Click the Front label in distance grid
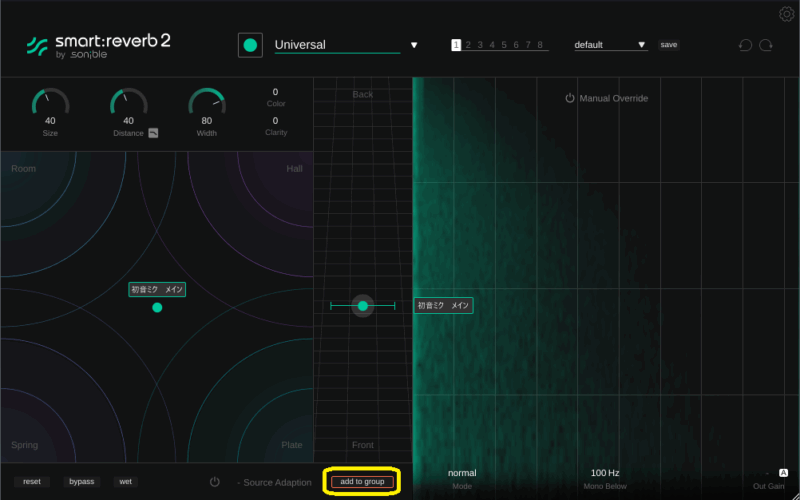Image resolution: width=800 pixels, height=500 pixels. point(363,445)
